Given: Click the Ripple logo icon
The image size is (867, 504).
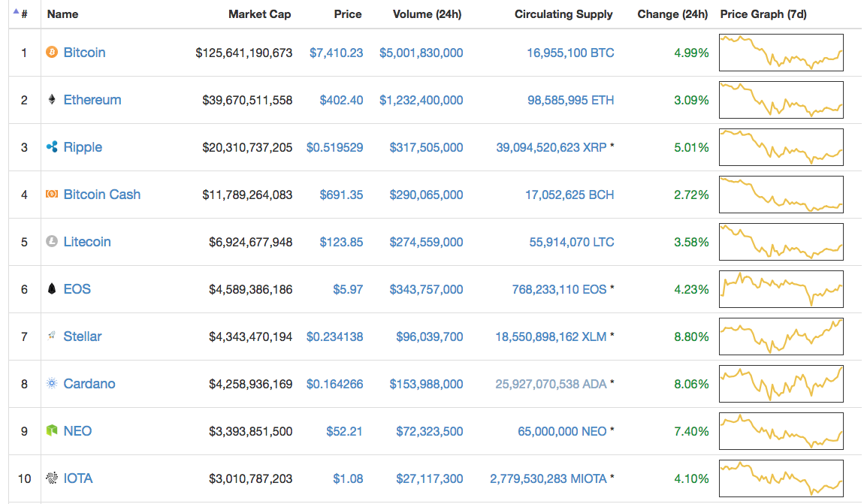Looking at the screenshot, I should tap(52, 147).
